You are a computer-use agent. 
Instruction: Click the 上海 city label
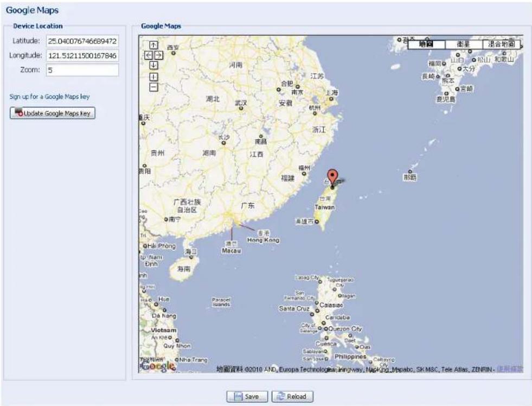332,92
